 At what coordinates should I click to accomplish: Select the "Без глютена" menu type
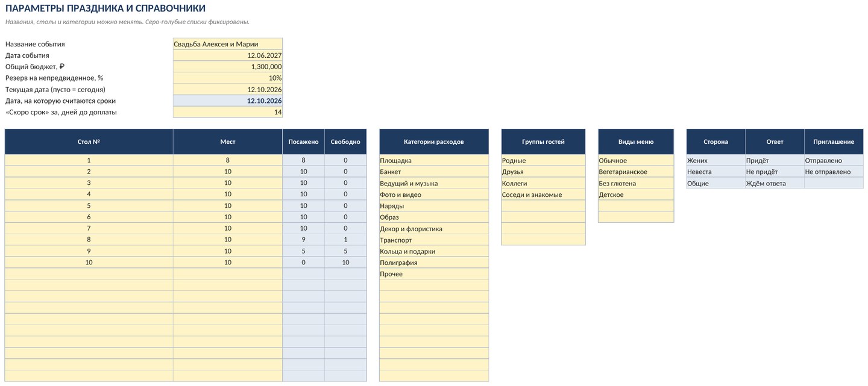pos(636,183)
